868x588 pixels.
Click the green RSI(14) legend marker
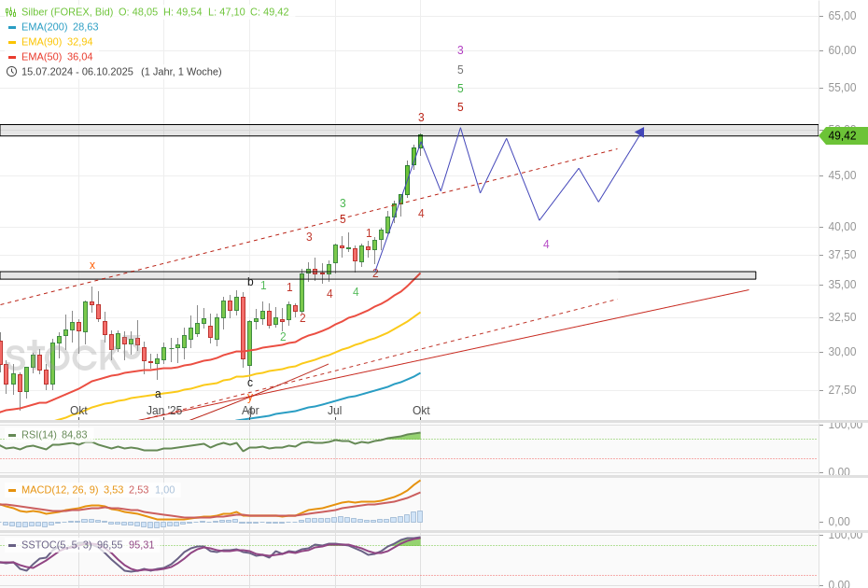pyautogui.click(x=12, y=435)
